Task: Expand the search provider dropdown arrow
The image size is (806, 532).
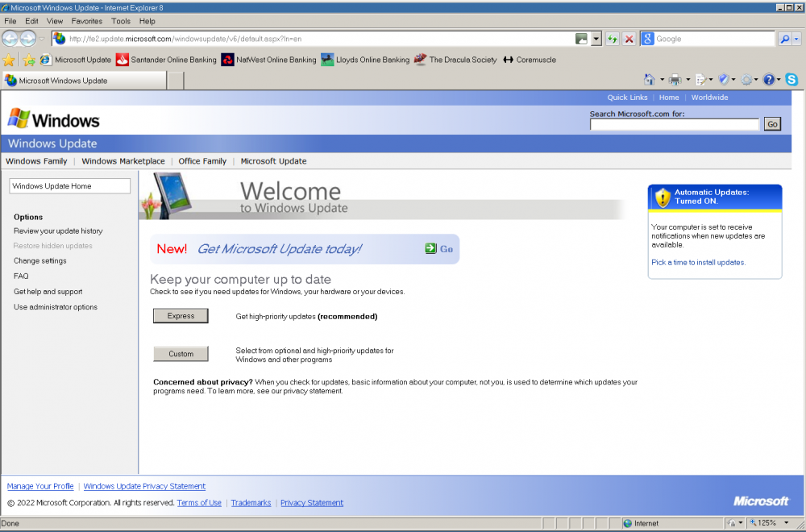Action: coord(797,39)
